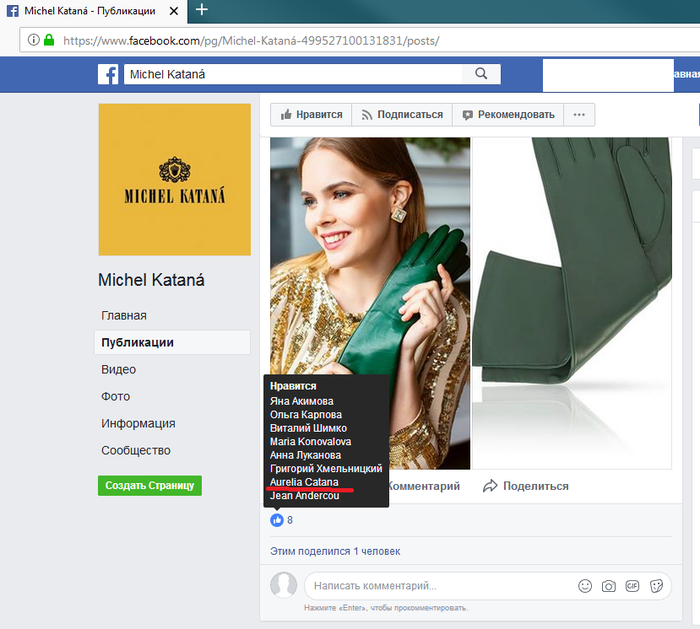The width and height of the screenshot is (700, 629).
Task: Click the Поделиться share link
Action: pos(526,486)
